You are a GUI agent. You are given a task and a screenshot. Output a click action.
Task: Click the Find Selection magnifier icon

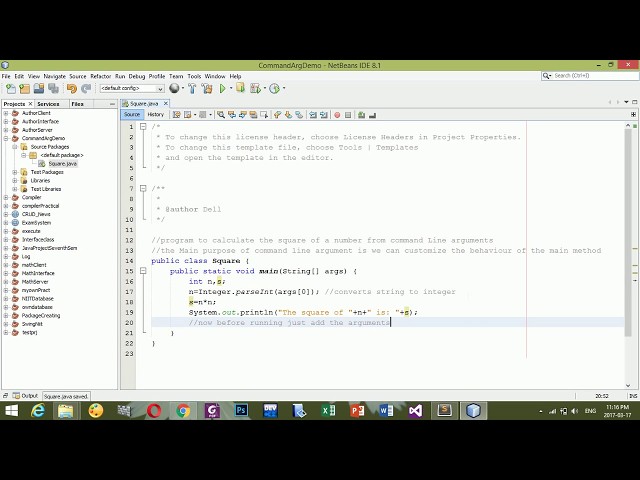point(221,115)
